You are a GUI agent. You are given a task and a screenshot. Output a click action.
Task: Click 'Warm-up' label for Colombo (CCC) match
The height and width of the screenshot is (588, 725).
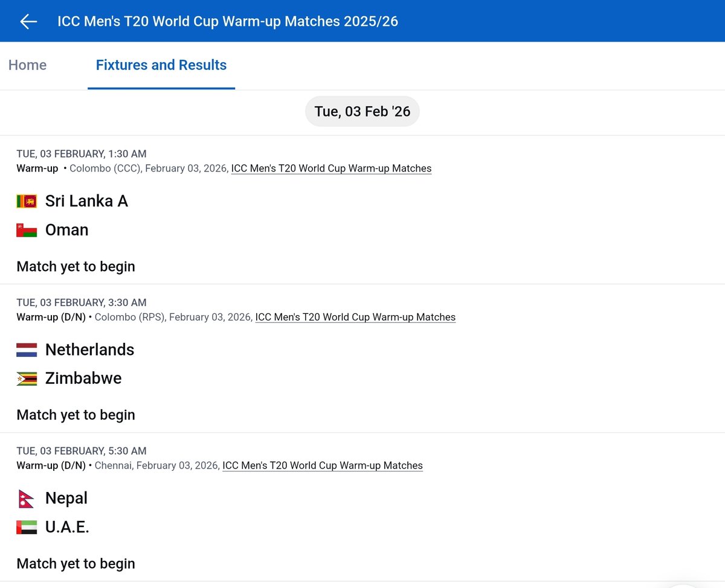(x=37, y=168)
